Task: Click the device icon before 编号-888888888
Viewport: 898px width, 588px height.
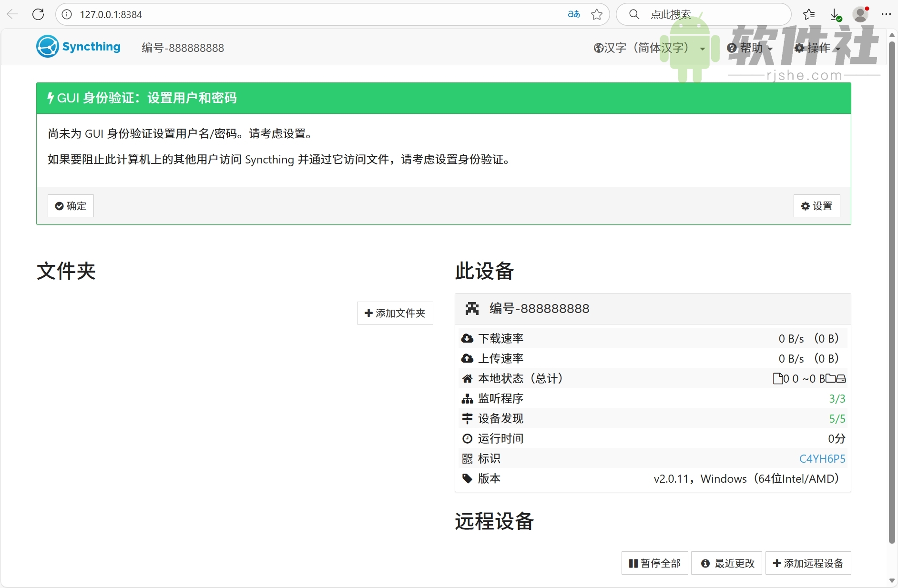Action: coord(472,308)
